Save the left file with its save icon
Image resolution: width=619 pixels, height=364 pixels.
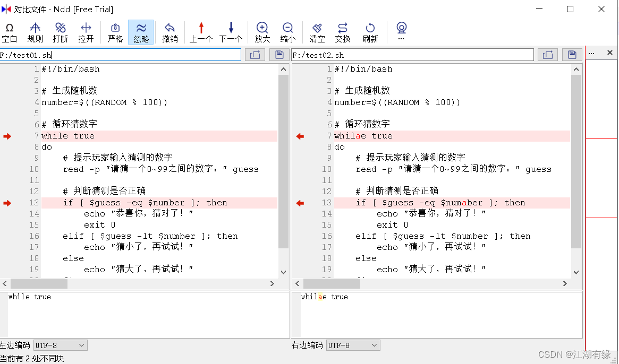pyautogui.click(x=278, y=54)
